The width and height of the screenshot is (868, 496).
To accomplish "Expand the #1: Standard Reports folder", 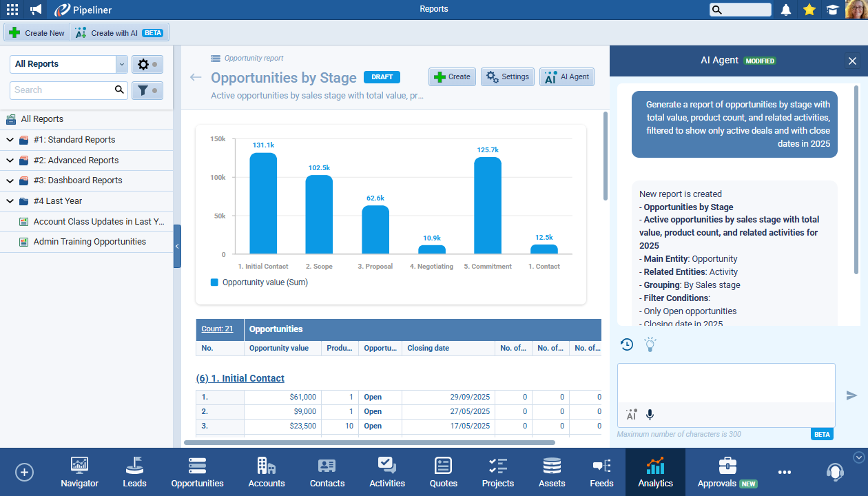I will [x=10, y=140].
